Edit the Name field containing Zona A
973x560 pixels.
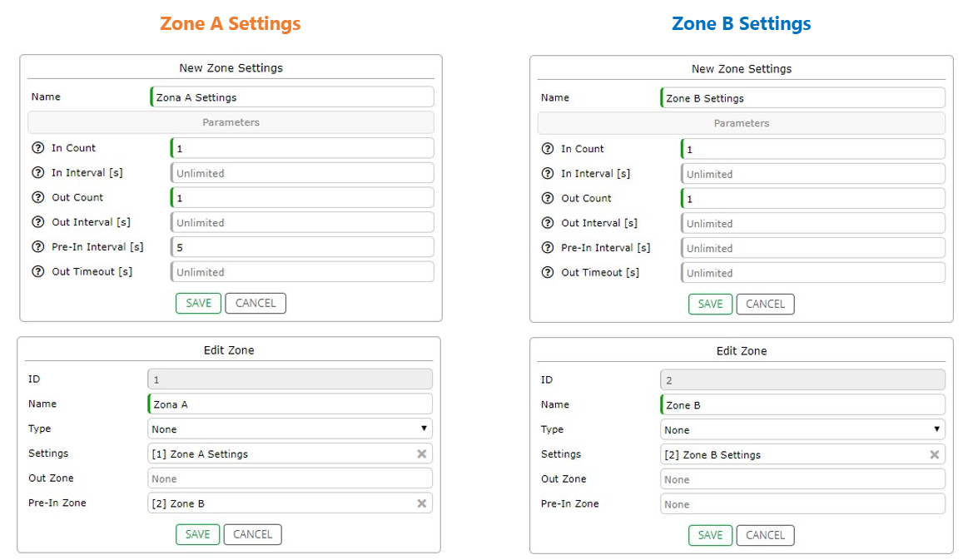[290, 404]
